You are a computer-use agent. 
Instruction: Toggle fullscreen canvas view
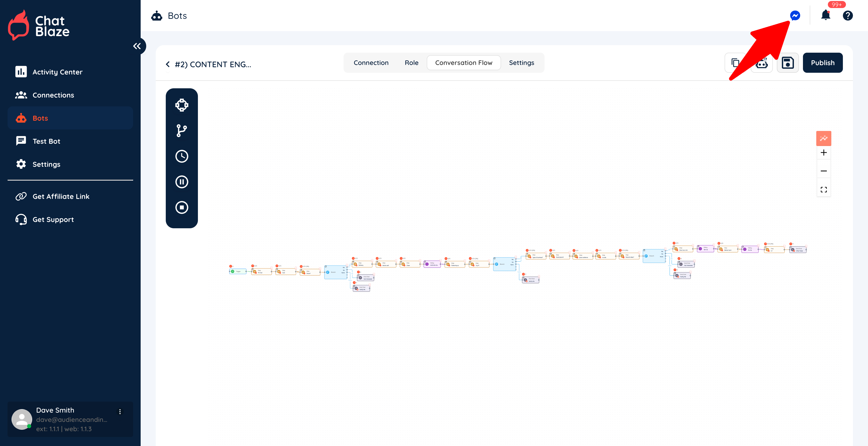(x=823, y=189)
